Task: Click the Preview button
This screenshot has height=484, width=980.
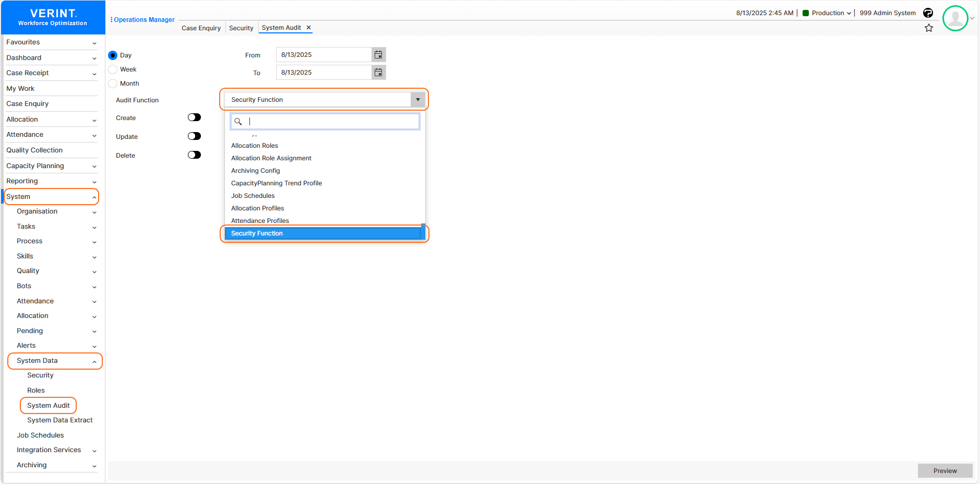Action: (945, 470)
